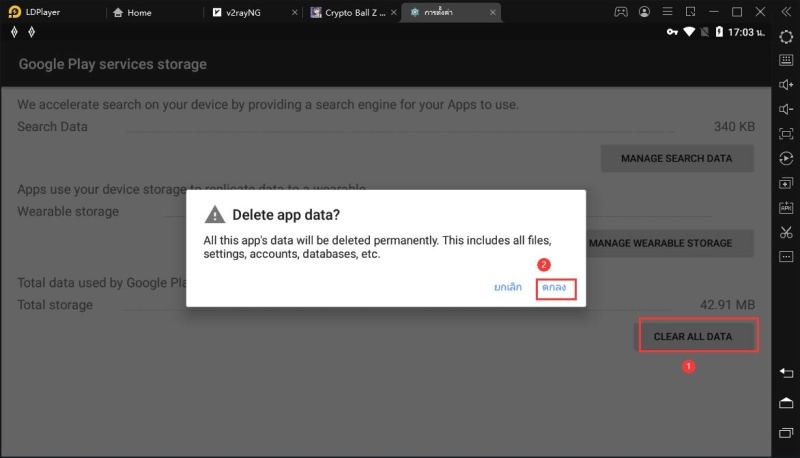Open the gamepad controller icon in title bar
Viewport: 800px width, 458px height.
pos(621,12)
